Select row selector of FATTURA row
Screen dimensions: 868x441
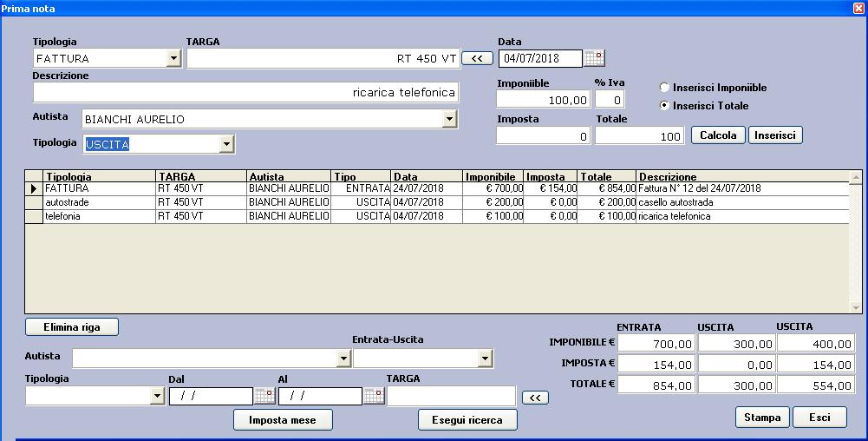(34, 188)
